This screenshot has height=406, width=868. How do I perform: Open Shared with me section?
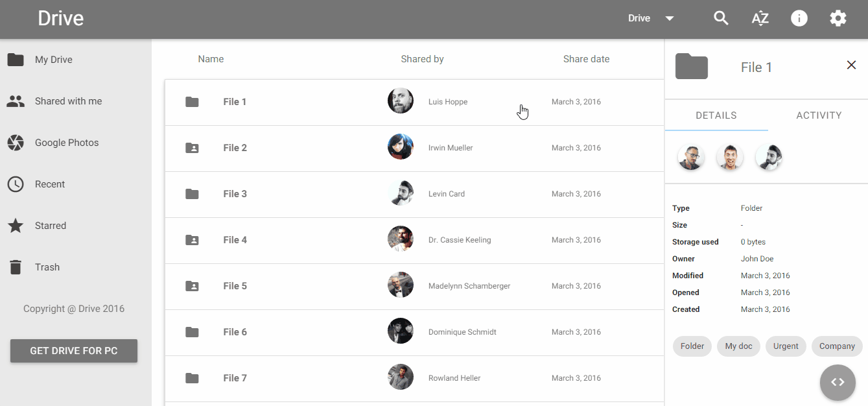[68, 101]
